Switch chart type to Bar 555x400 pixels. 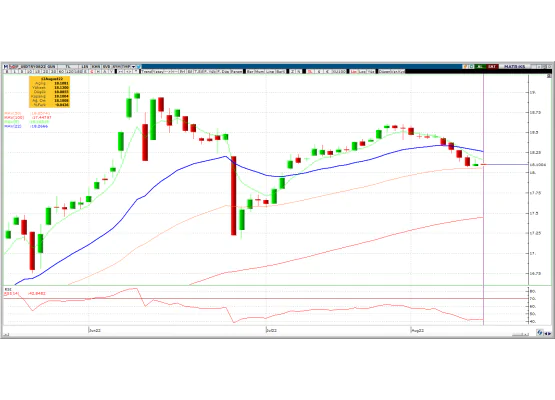tap(251, 71)
